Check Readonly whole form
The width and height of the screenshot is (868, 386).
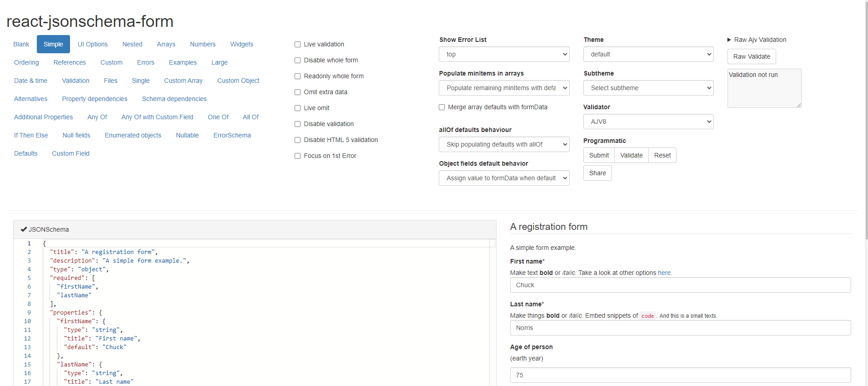click(297, 76)
